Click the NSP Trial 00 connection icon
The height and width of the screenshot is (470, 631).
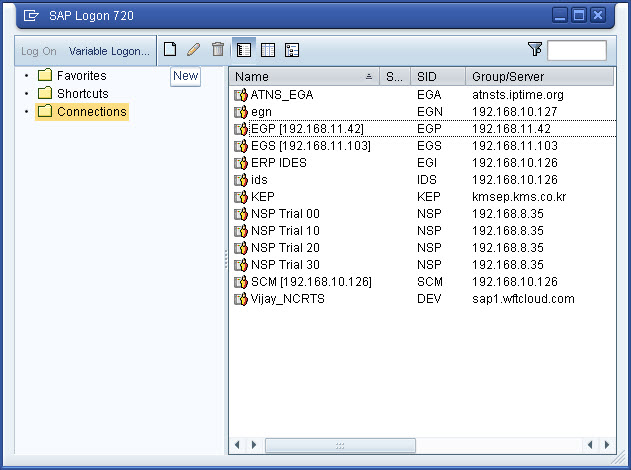241,214
